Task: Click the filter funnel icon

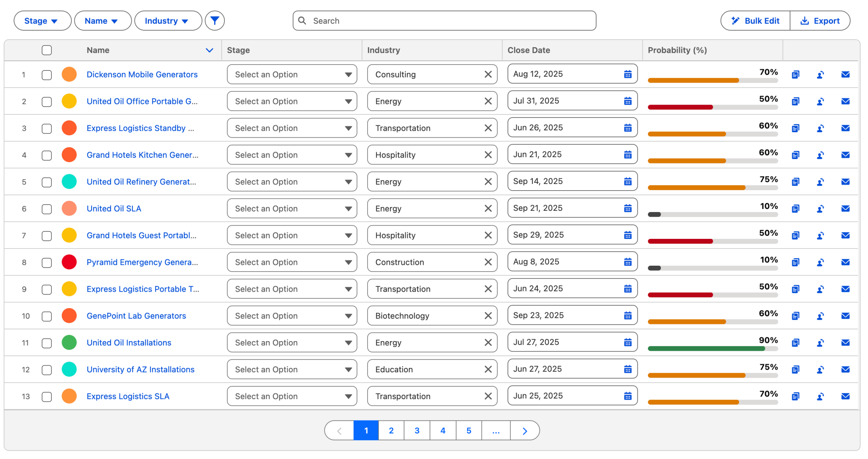Action: pos(215,21)
